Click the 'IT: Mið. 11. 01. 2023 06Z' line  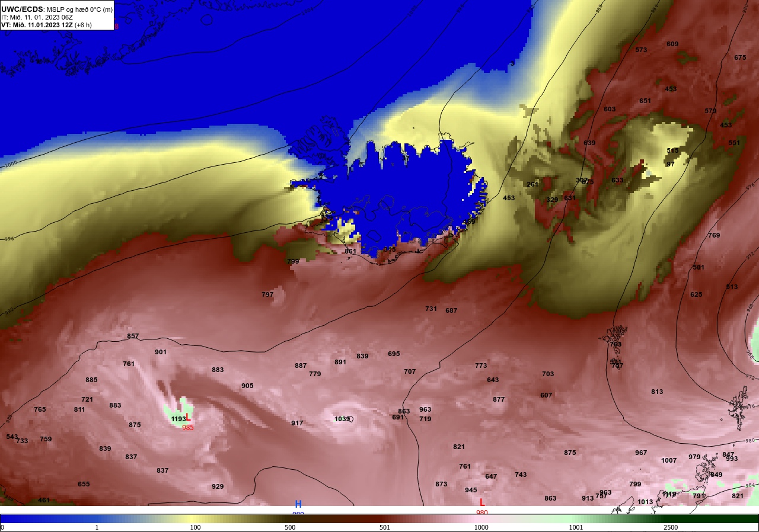37,17
